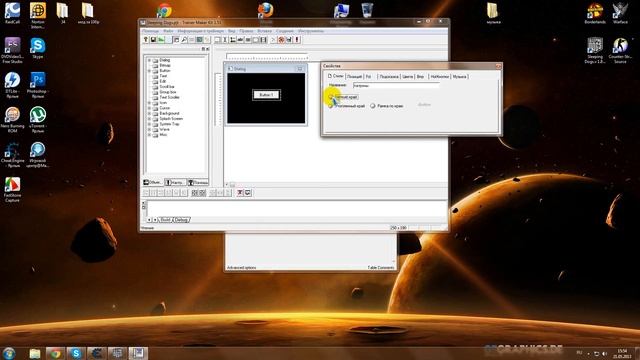Expand the Cursor tree node
The width and height of the screenshot is (640, 360).
[x=149, y=108]
